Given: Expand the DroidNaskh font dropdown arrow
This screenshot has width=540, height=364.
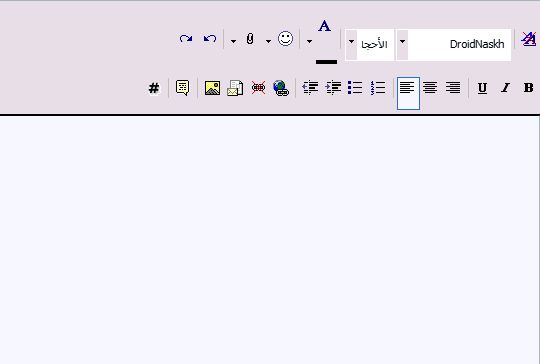Looking at the screenshot, I should click(x=402, y=42).
